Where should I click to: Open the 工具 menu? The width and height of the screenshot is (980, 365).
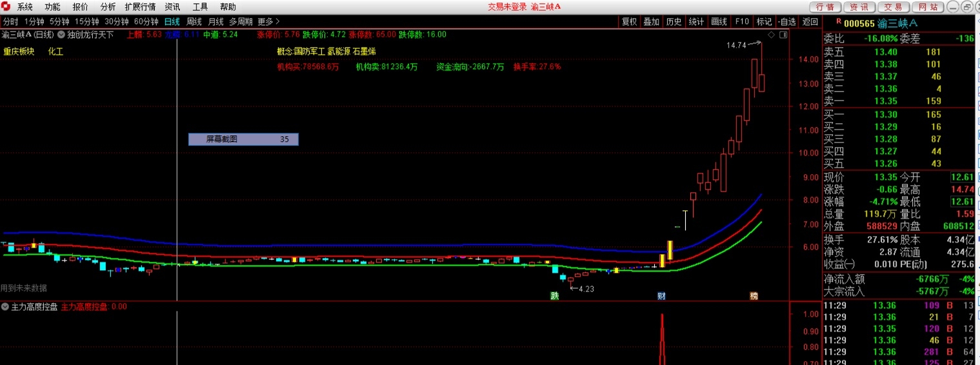[200, 7]
